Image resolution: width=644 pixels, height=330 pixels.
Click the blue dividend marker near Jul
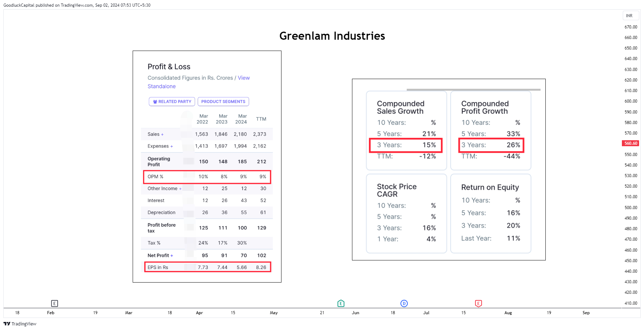click(404, 303)
